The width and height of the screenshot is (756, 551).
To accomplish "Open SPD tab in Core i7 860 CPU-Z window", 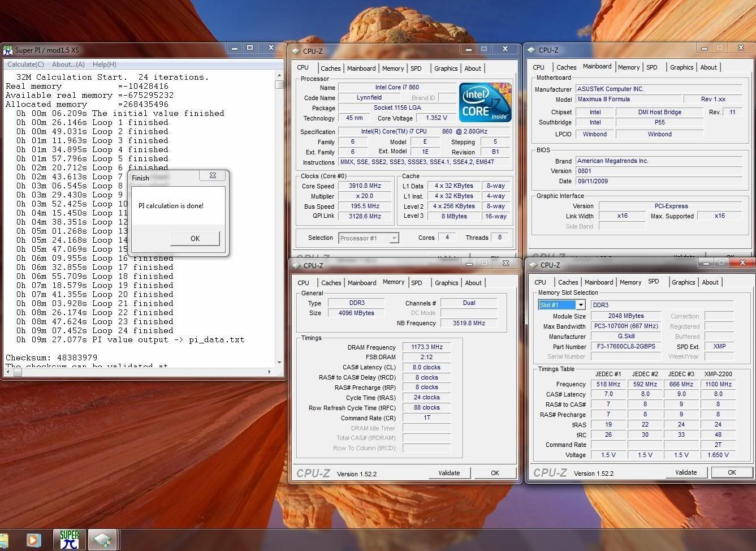I will [x=416, y=68].
